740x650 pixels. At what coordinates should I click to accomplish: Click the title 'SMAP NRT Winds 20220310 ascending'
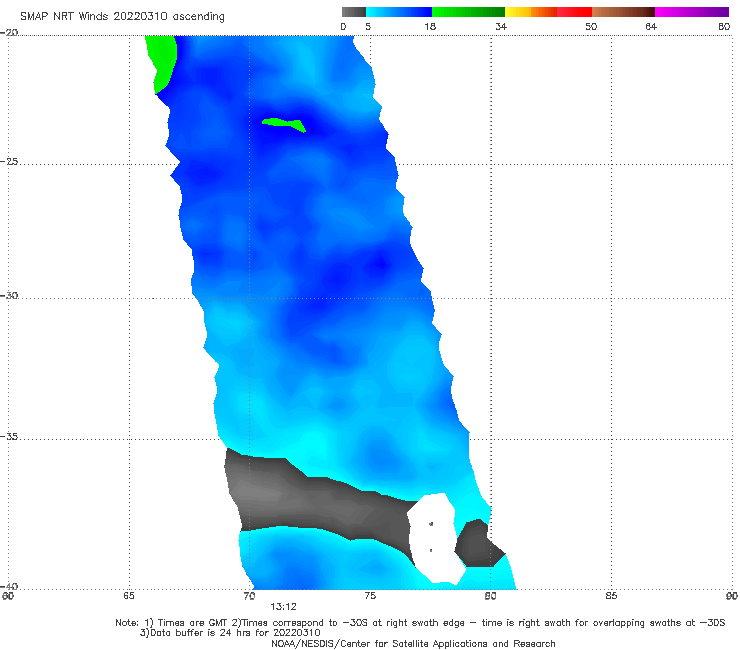tap(122, 17)
